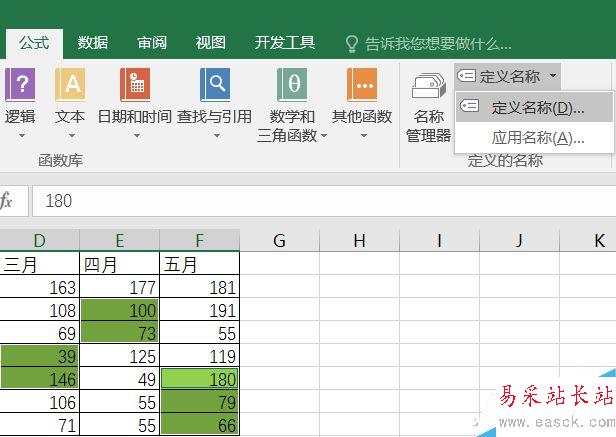Select the light green cell containing 180
The image size is (616, 437).
pos(200,379)
